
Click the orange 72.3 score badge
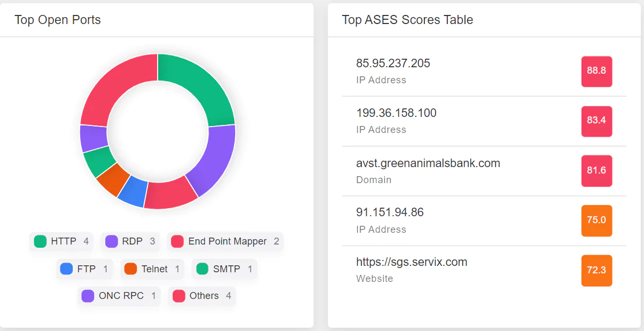pyautogui.click(x=596, y=271)
